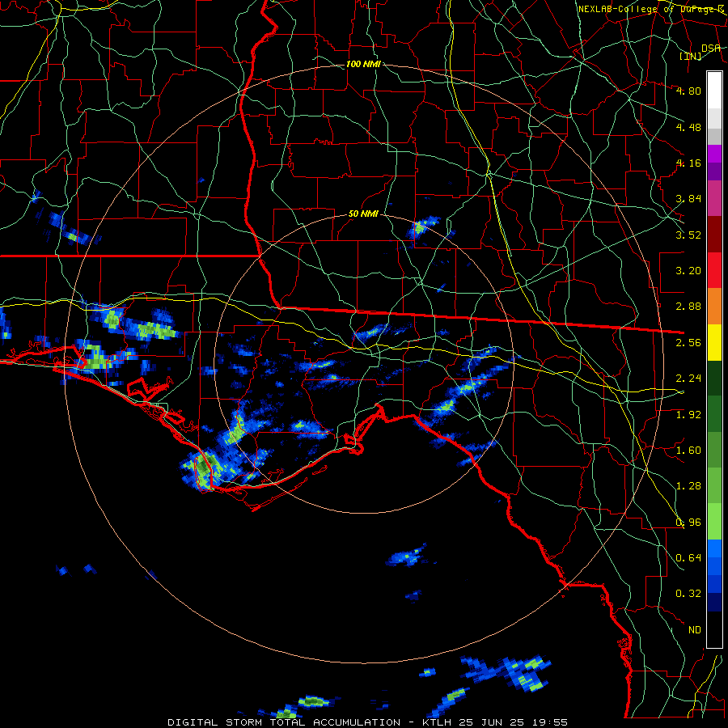Click the dark red maroon swatch in the scale
Viewport: 728px width, 728px height.
click(x=714, y=235)
